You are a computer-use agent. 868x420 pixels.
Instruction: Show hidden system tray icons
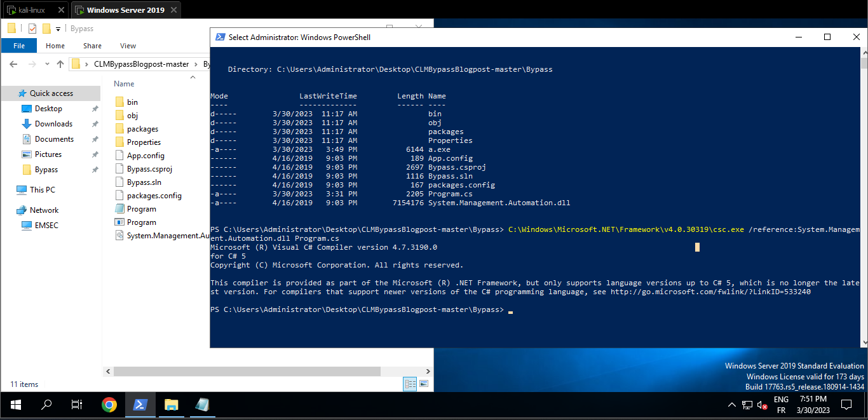point(731,405)
